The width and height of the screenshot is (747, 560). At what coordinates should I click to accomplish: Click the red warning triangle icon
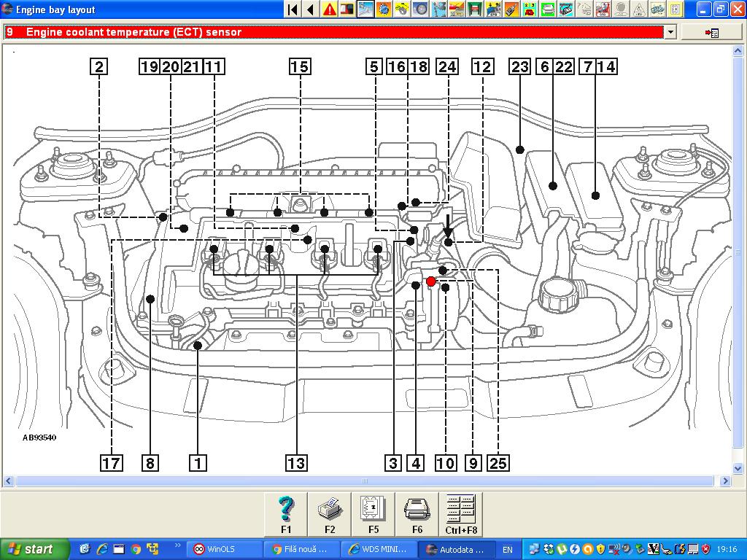[330, 9]
